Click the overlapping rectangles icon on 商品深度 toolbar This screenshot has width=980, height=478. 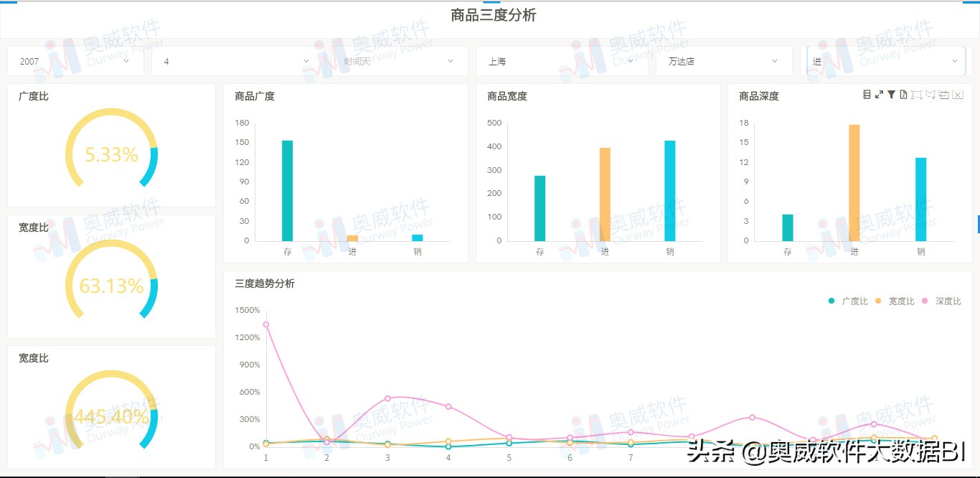click(943, 94)
